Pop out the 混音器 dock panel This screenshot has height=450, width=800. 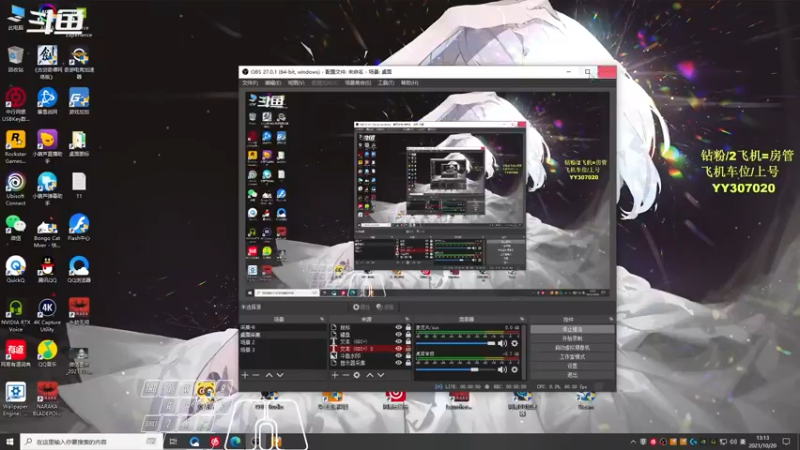(521, 319)
